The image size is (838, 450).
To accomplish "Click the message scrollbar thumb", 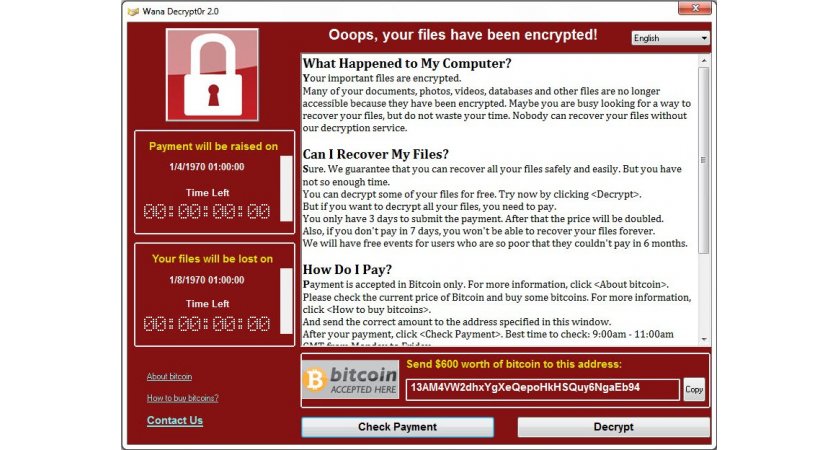I will [x=704, y=160].
